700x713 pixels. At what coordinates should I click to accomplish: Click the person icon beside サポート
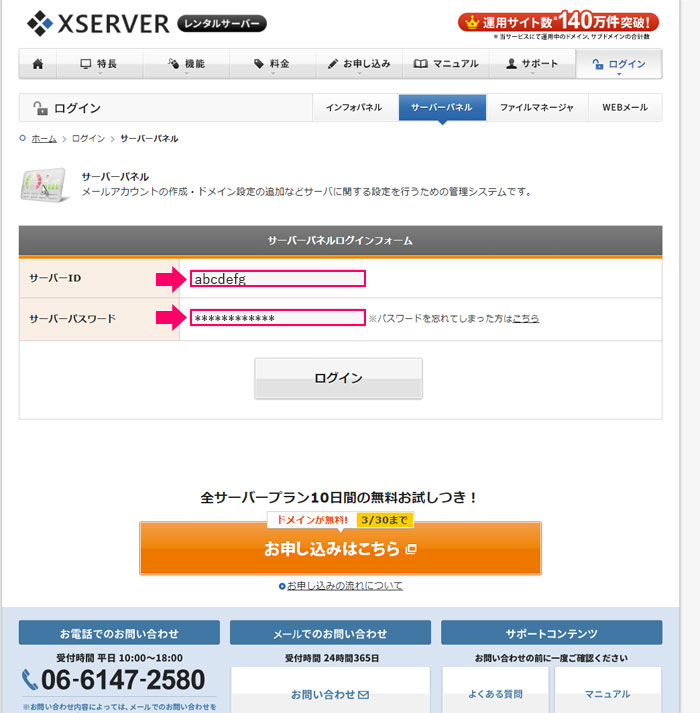coord(511,64)
